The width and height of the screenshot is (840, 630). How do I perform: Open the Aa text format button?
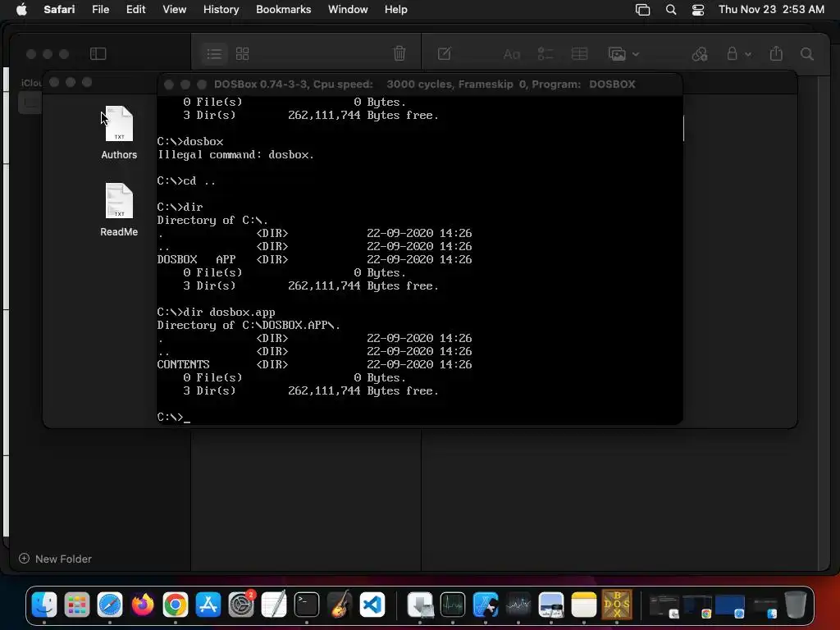coord(512,54)
